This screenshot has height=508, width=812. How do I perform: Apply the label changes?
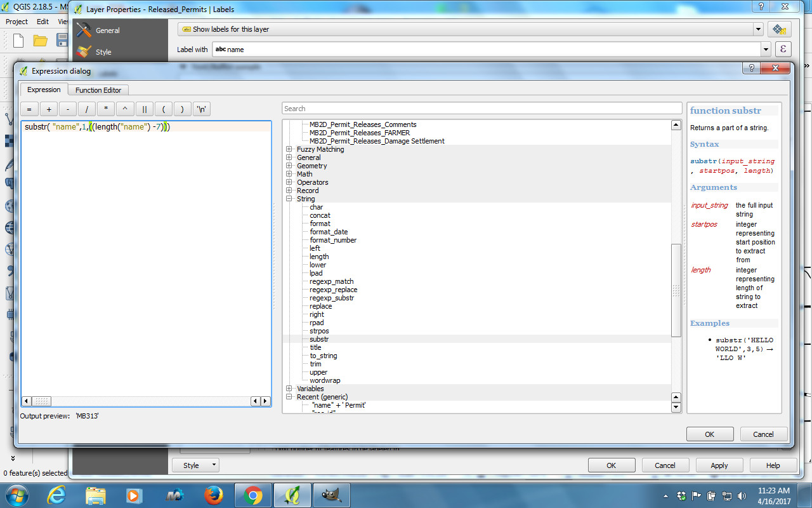pos(719,465)
